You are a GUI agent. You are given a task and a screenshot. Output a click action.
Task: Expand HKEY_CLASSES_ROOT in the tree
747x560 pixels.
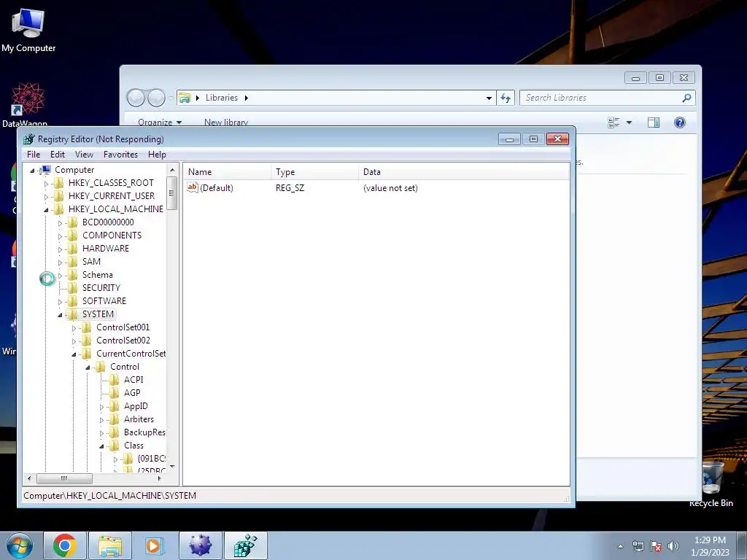click(x=46, y=183)
